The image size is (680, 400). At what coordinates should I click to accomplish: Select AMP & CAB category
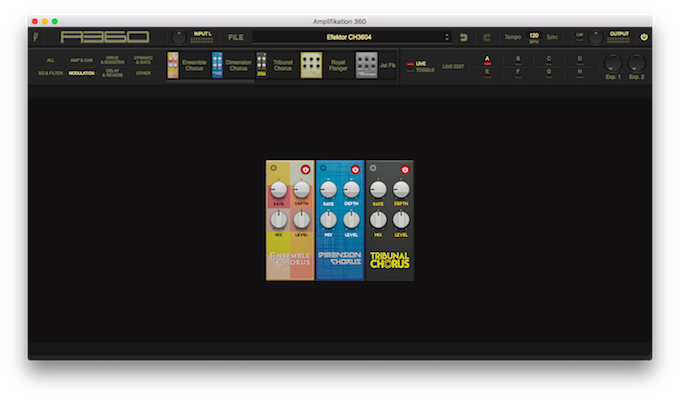coord(82,60)
